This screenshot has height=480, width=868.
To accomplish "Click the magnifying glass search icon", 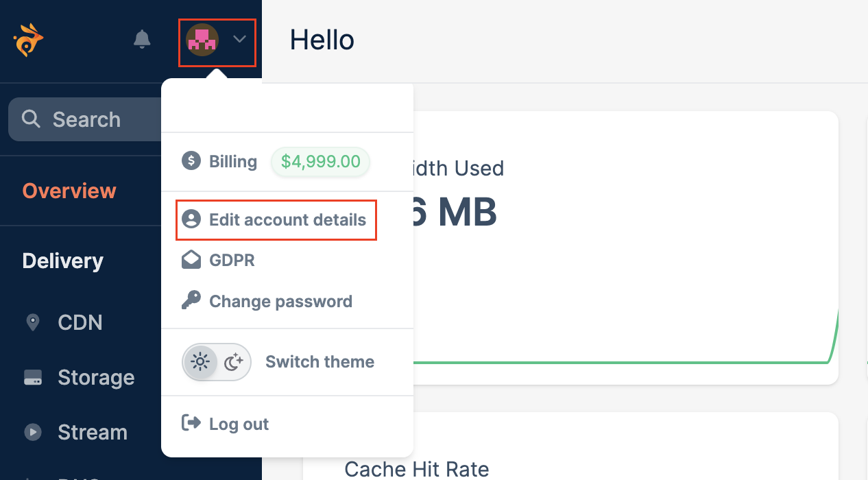I will point(31,119).
